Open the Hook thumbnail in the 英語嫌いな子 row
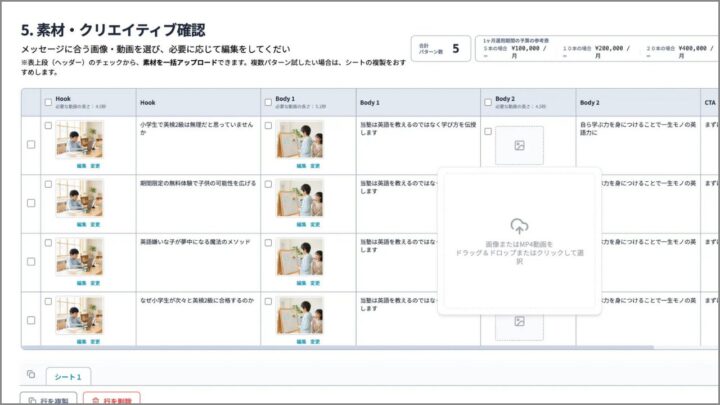The width and height of the screenshot is (720, 405). 79,257
